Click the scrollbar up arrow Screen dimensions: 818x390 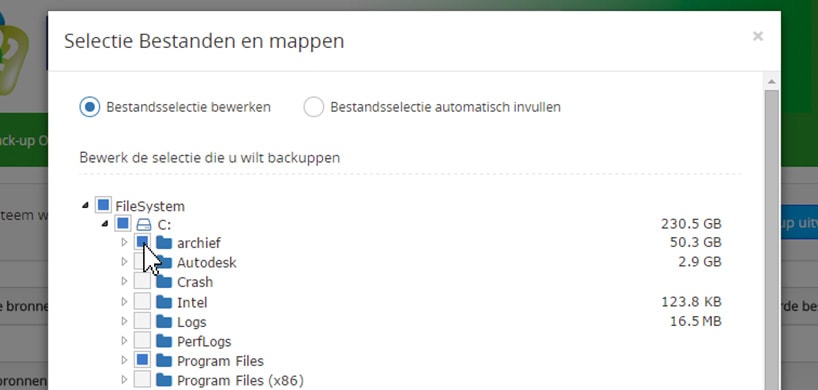click(x=771, y=81)
